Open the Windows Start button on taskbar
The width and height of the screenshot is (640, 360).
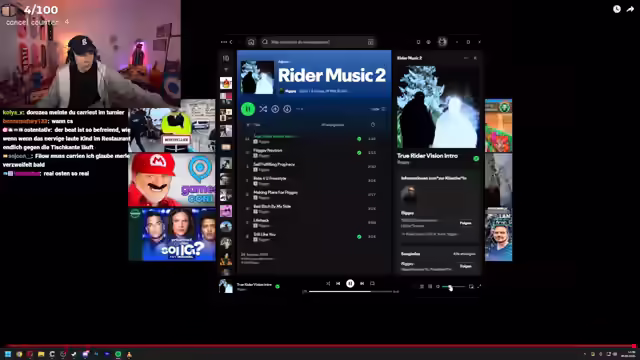click(x=8, y=354)
